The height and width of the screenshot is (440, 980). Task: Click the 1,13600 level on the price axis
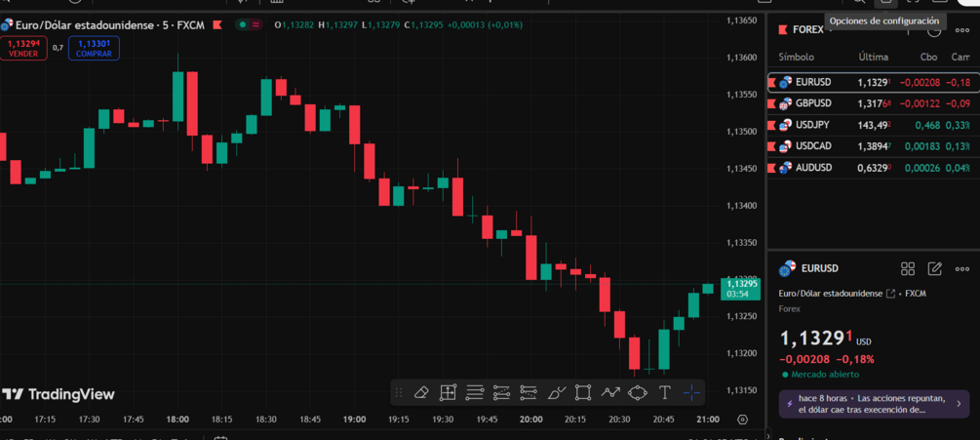742,58
